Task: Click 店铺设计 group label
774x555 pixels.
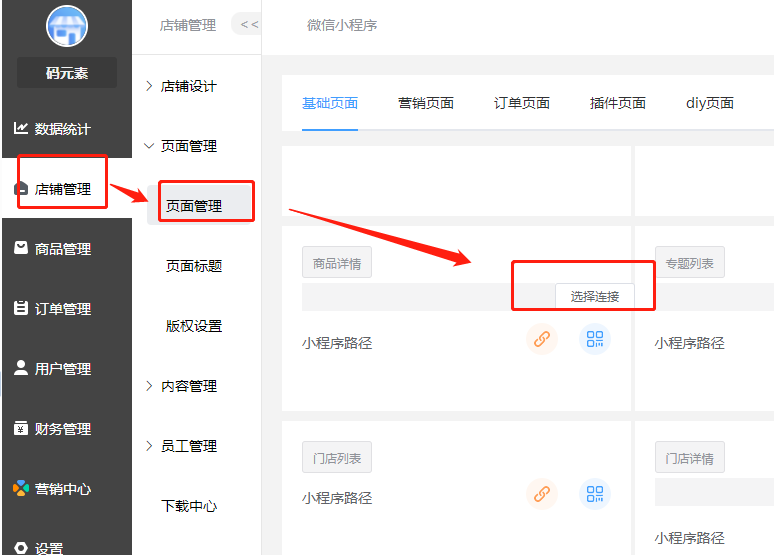Action: (x=189, y=86)
